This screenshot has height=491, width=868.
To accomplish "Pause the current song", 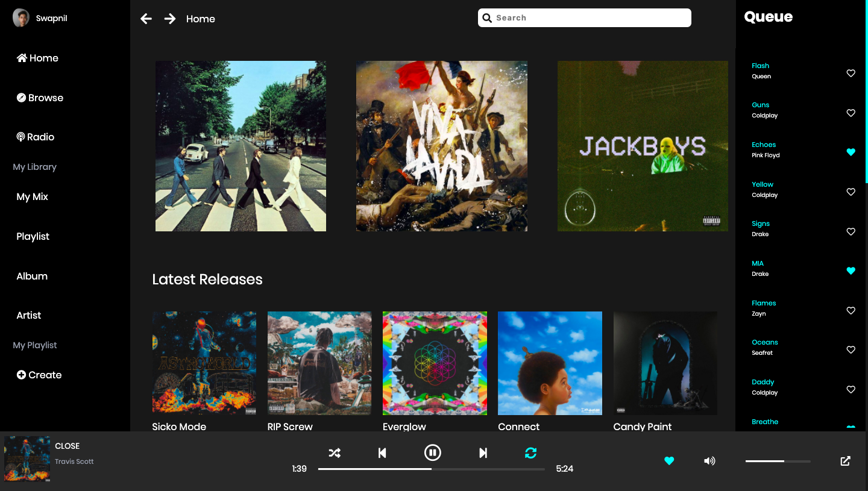I will (x=432, y=452).
